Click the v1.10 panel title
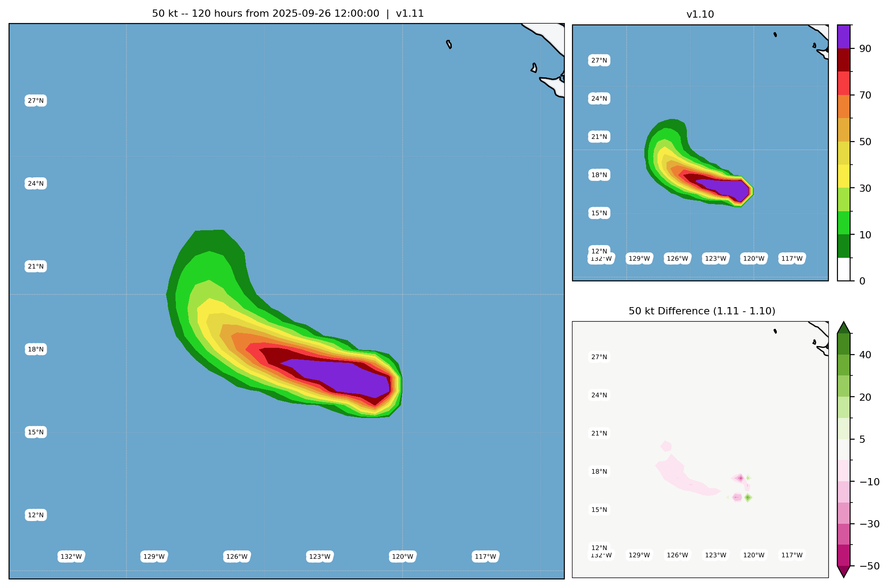The width and height of the screenshot is (889, 588). pos(700,14)
